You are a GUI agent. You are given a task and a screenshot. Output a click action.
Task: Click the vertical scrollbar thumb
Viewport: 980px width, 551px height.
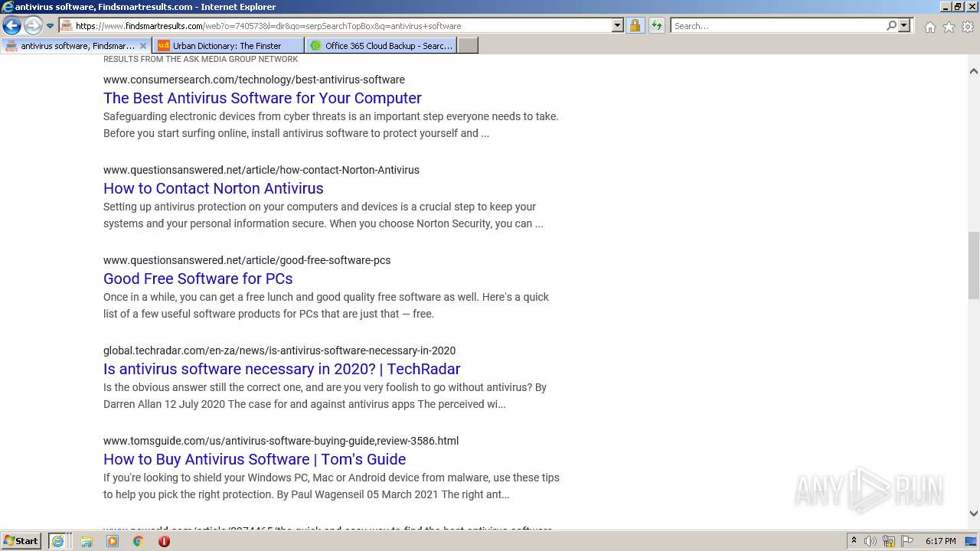click(974, 266)
